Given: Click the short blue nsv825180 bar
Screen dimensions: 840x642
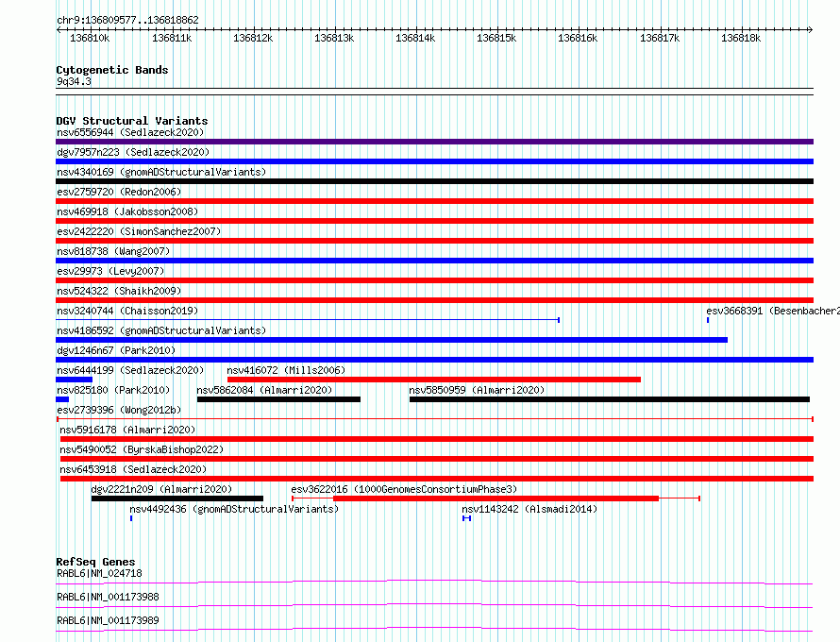Looking at the screenshot, I should click(62, 399).
